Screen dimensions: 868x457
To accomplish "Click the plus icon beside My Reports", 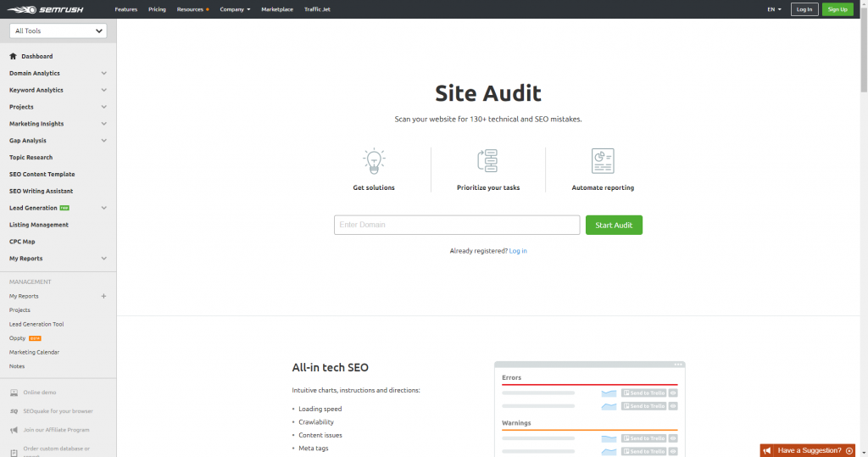I will tap(104, 296).
